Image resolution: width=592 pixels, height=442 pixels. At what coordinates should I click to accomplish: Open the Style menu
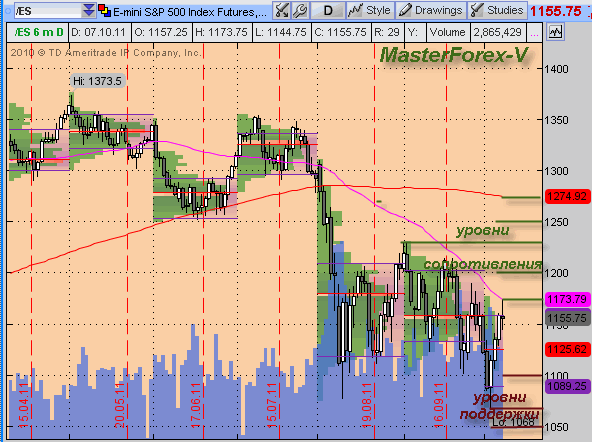370,11
